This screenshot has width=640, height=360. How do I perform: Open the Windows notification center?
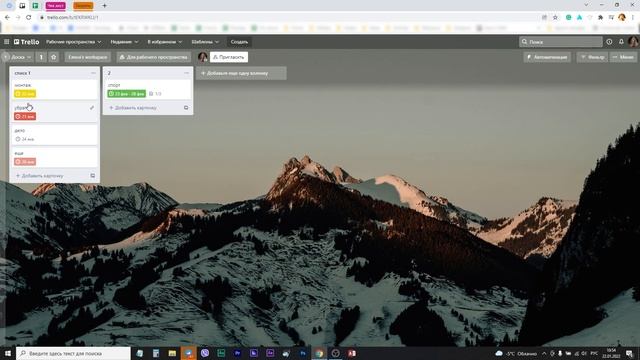click(629, 353)
